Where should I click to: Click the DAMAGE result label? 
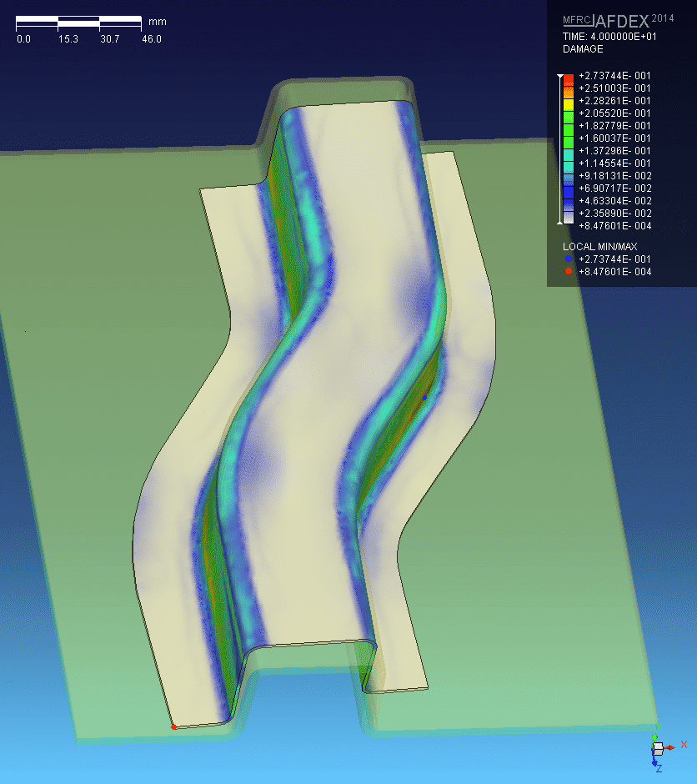click(x=583, y=49)
